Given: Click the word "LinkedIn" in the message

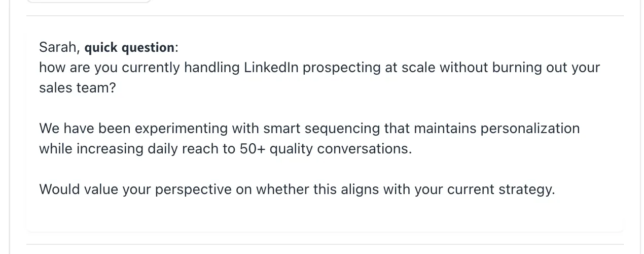Looking at the screenshot, I should point(271,68).
